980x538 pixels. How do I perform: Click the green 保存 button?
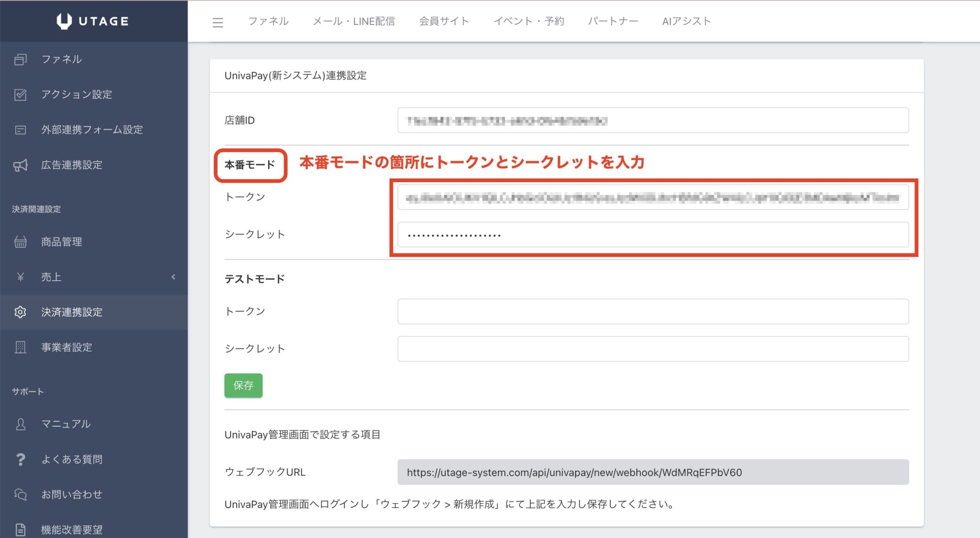coord(243,385)
